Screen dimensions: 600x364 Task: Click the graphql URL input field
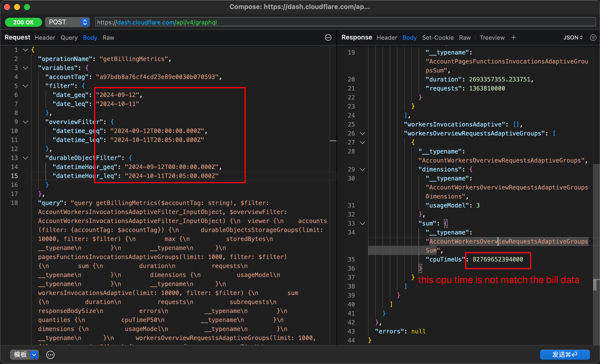click(x=345, y=22)
